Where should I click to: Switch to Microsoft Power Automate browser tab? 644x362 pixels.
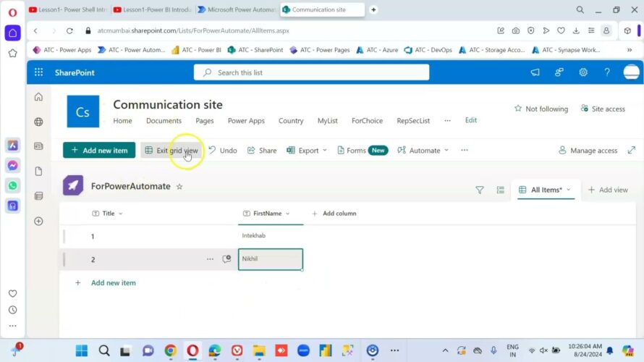coord(237,9)
